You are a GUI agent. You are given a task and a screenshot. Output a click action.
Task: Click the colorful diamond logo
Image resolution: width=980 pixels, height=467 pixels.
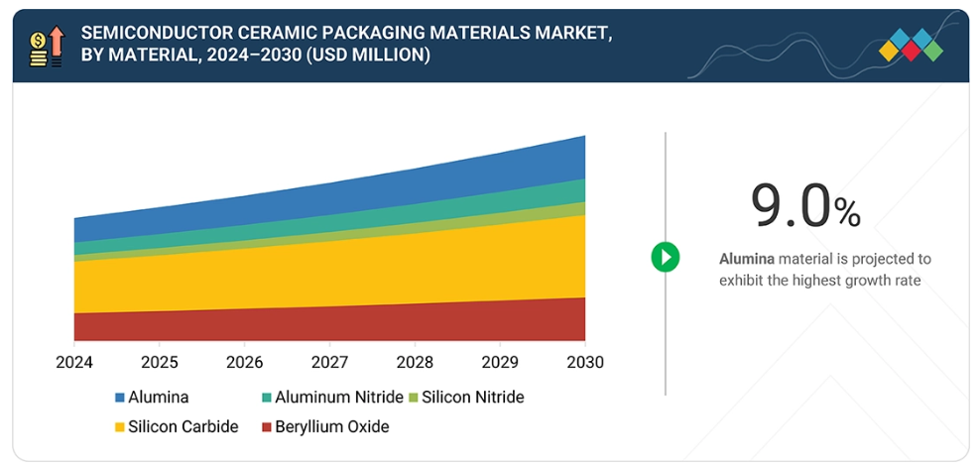912,45
